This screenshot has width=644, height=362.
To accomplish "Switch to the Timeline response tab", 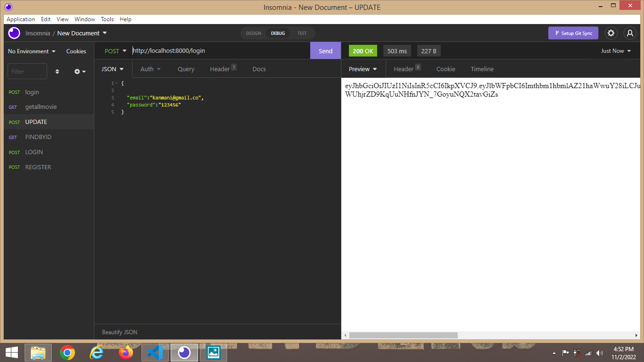I will (x=482, y=69).
